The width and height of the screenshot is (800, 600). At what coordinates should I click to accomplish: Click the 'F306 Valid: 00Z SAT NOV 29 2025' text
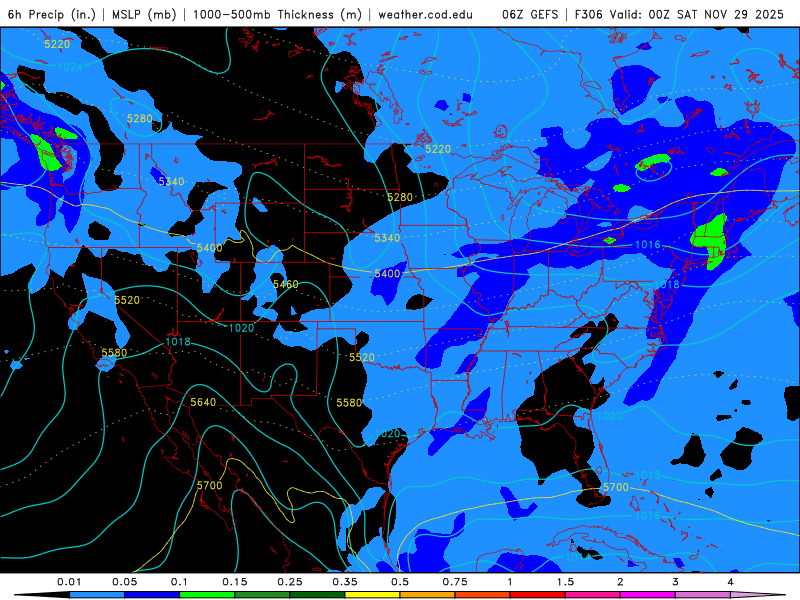tap(679, 14)
